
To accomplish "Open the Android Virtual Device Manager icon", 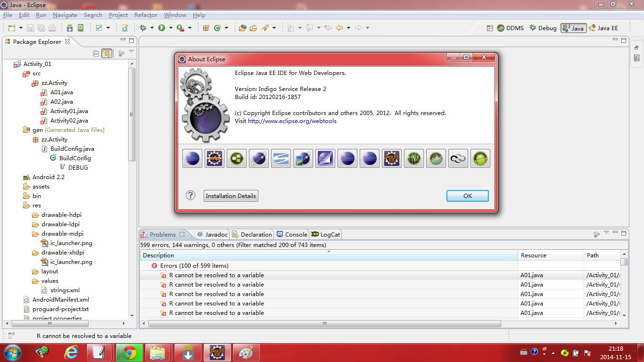I will 81,28.
